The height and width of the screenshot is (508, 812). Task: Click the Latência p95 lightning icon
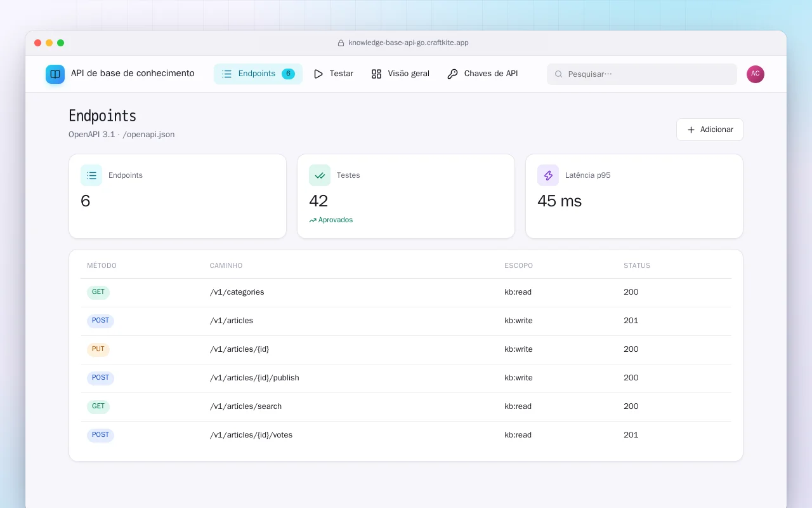pos(548,175)
